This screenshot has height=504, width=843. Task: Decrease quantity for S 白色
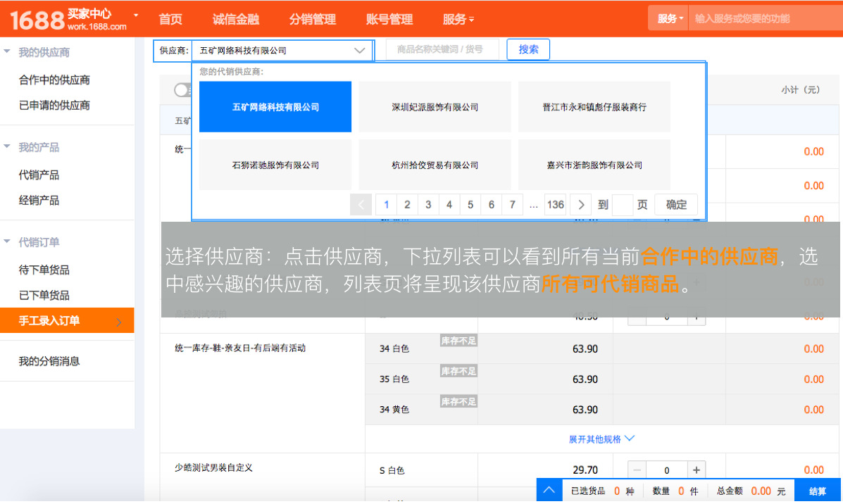tap(637, 470)
